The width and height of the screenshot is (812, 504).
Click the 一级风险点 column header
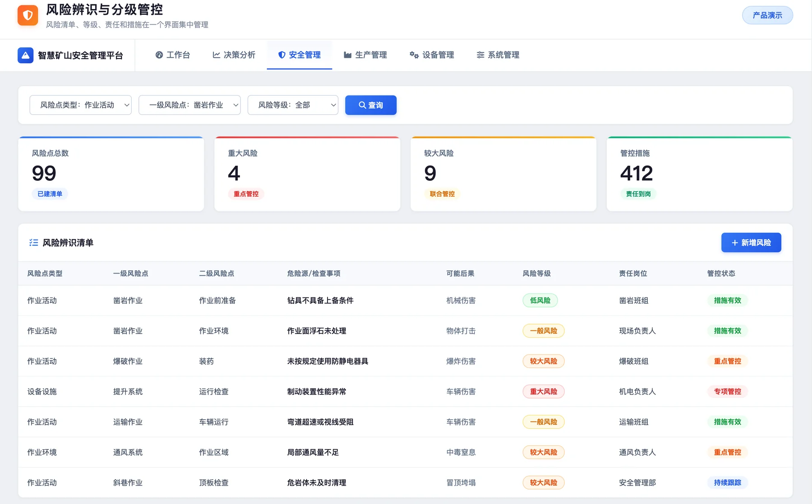point(131,274)
